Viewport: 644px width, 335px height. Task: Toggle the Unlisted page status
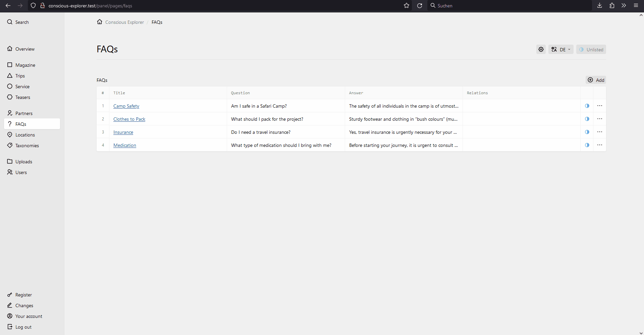(x=591, y=49)
